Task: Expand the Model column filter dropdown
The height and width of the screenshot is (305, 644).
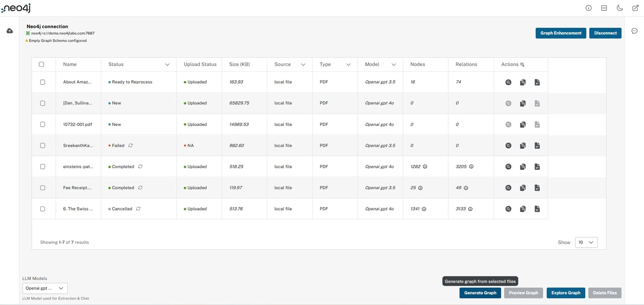Action: [x=394, y=65]
